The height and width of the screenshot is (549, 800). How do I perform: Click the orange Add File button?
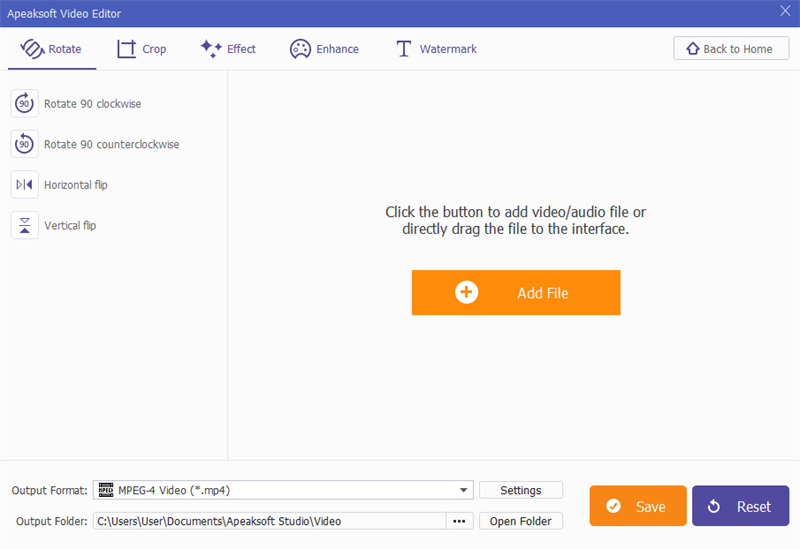pyautogui.click(x=516, y=292)
